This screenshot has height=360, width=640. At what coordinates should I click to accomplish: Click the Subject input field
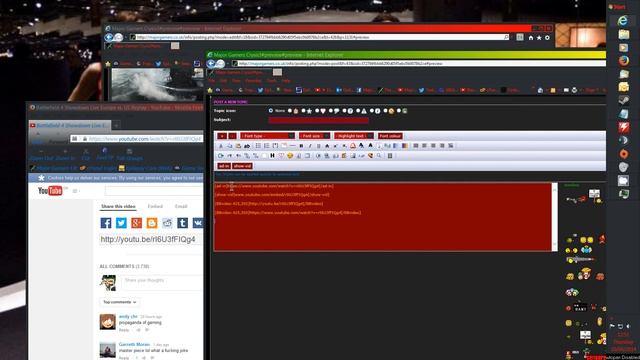pos(318,120)
